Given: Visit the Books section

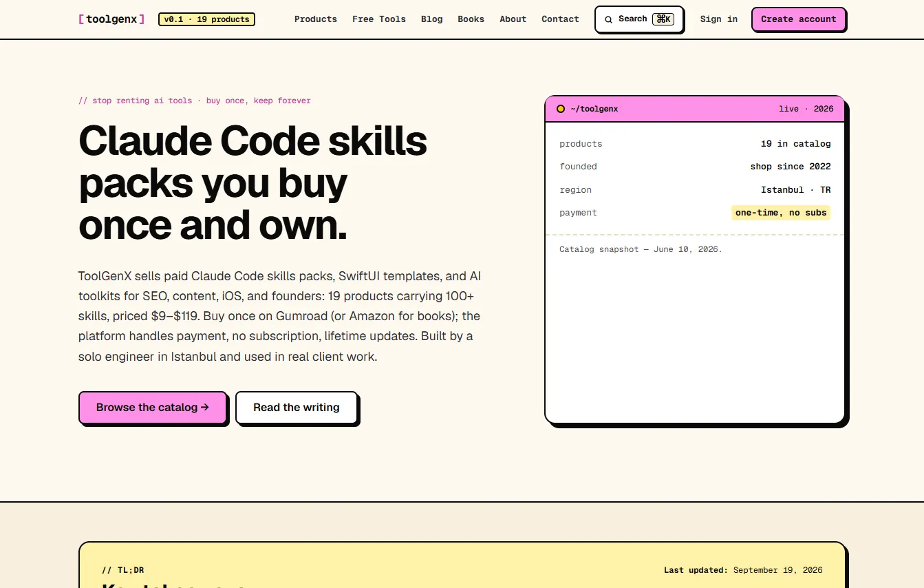Looking at the screenshot, I should [x=471, y=19].
